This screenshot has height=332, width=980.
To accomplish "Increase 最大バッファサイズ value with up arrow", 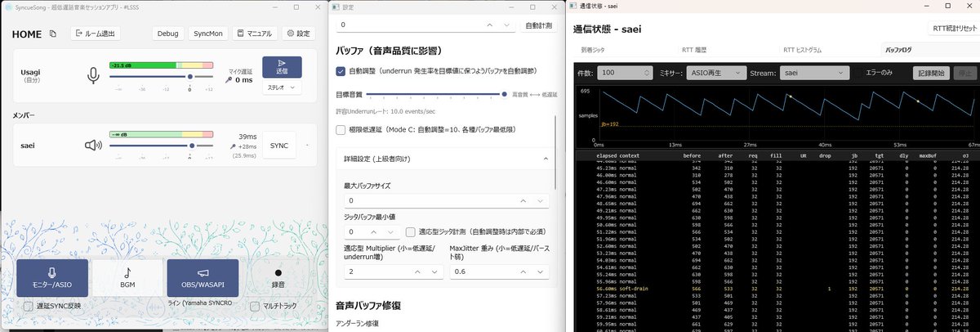I will coord(525,200).
